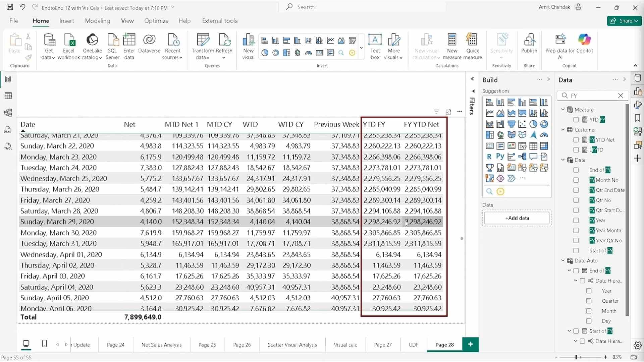Select the gauge visual in the Build suggestions
644x362 pixels.
pos(544,135)
